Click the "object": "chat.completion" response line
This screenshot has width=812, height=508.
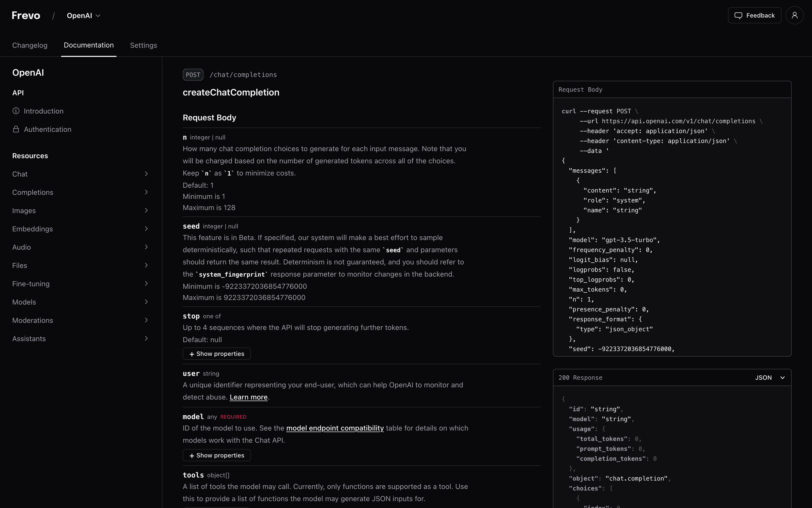click(619, 479)
